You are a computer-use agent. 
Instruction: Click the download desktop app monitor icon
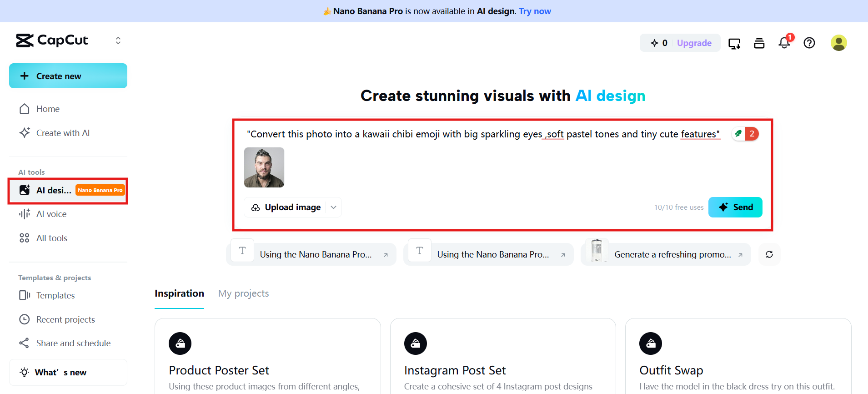(734, 43)
